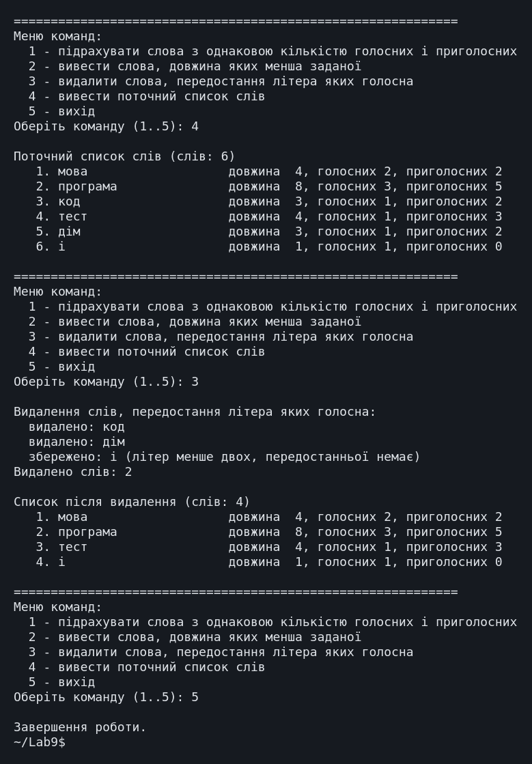This screenshot has width=532, height=764.
Task: Click the 'Видалено слів: 2' summary line
Action: pos(72,472)
